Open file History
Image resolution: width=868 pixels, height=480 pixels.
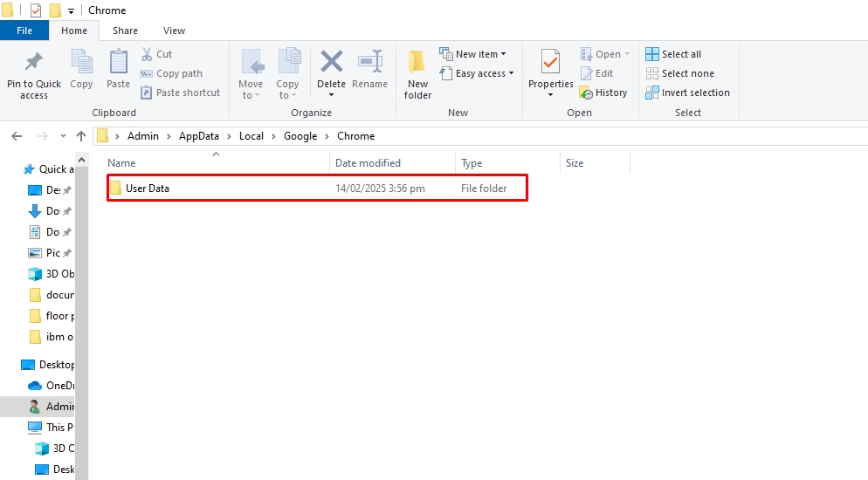pyautogui.click(x=603, y=93)
